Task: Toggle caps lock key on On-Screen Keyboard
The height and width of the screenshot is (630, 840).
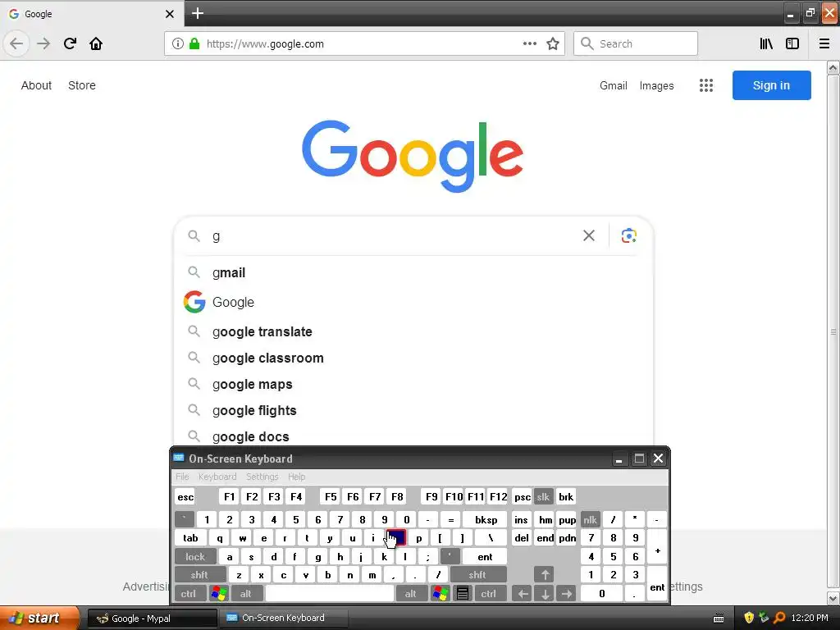Action: tap(195, 557)
